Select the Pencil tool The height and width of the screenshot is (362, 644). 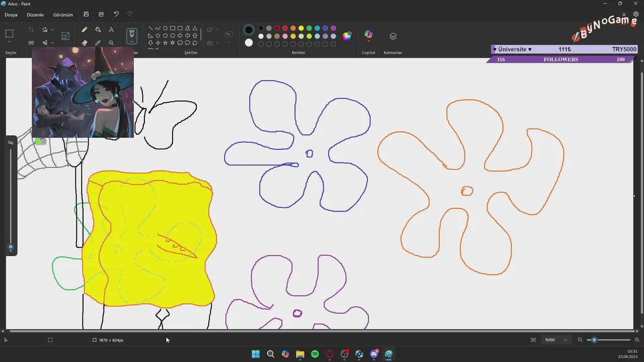(85, 30)
